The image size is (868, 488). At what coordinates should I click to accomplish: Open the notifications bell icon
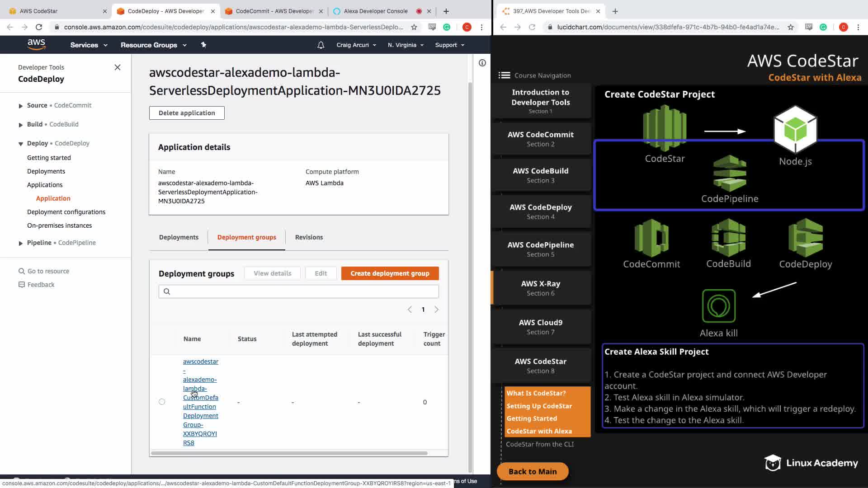[321, 45]
